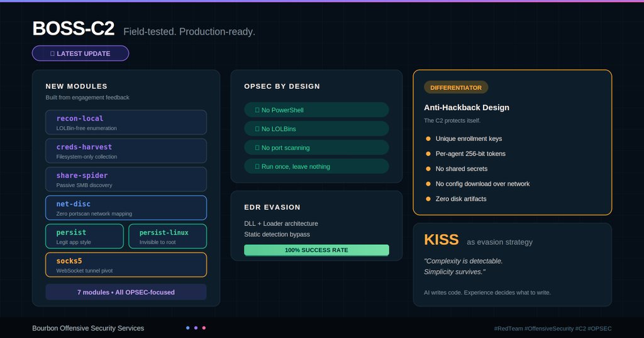The width and height of the screenshot is (644, 338).
Task: Click the DLL + Loader architecture text
Action: [281, 223]
